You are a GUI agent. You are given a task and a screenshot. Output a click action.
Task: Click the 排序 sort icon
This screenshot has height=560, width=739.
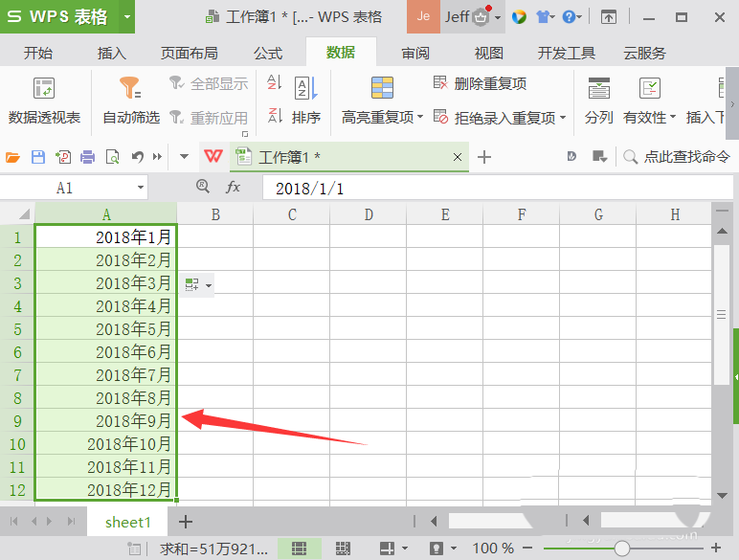click(305, 101)
